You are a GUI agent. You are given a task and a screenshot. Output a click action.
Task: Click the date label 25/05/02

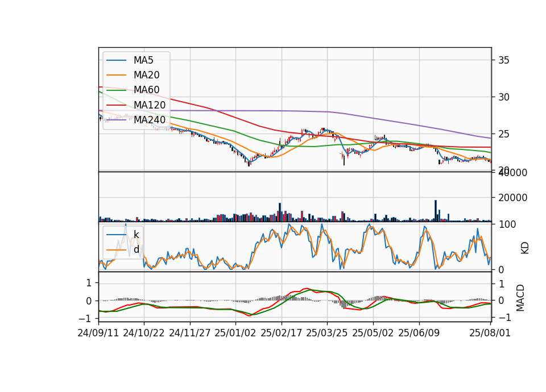pos(373,333)
